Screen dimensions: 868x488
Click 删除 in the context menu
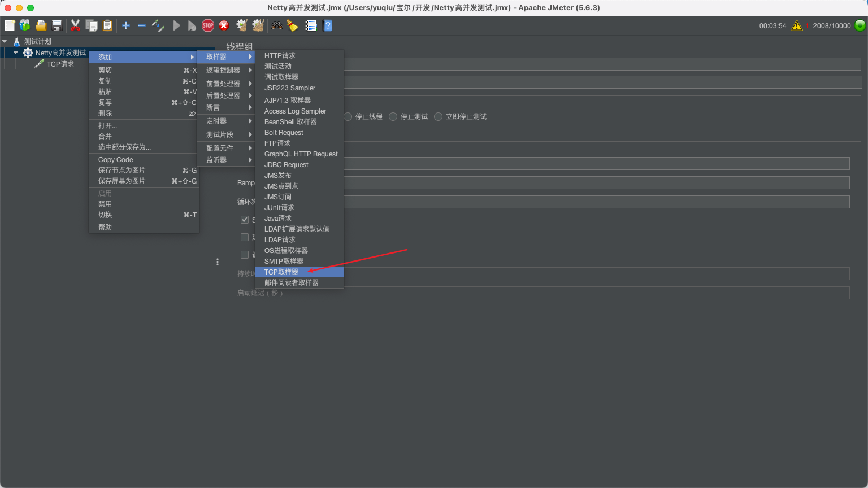pos(144,113)
